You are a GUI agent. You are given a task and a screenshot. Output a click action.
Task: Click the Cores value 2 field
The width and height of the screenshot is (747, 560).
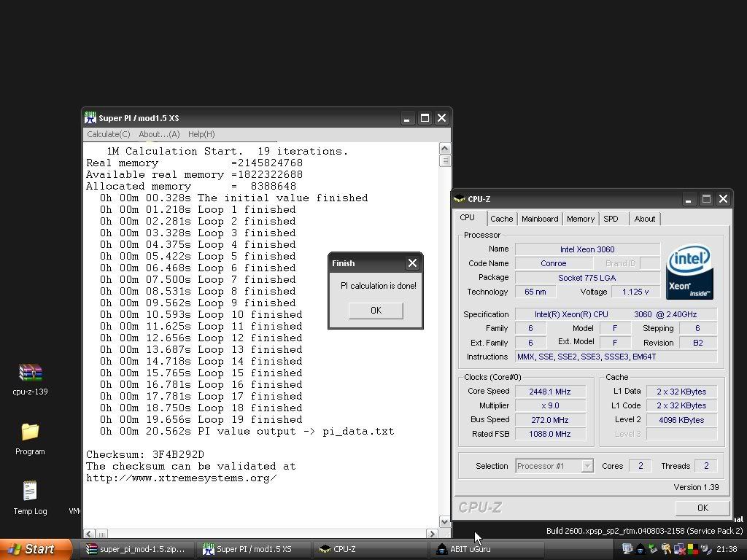(640, 466)
